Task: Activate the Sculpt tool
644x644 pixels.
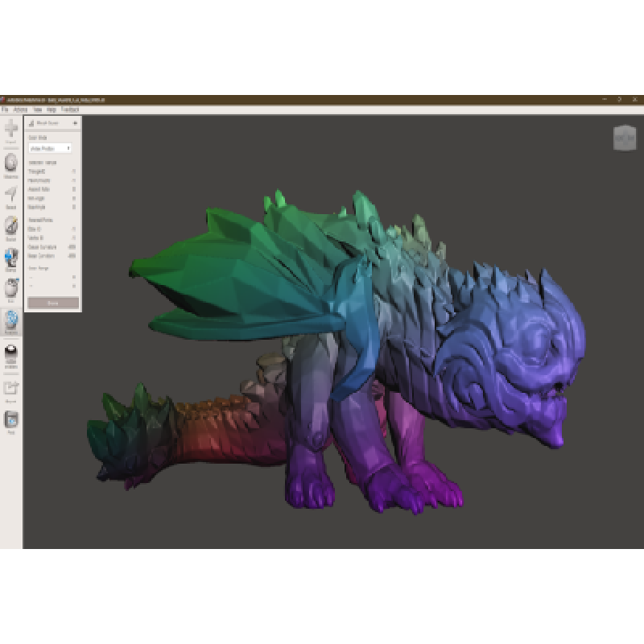Action: (11, 226)
